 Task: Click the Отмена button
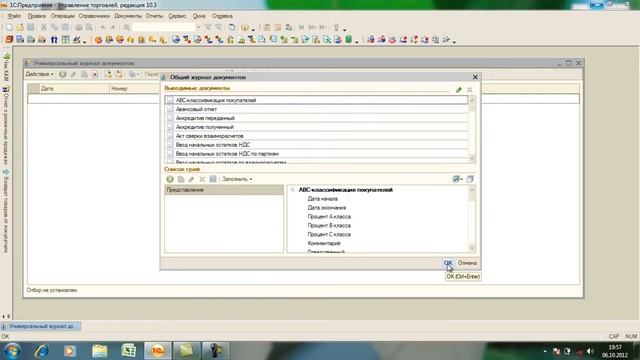pos(467,263)
